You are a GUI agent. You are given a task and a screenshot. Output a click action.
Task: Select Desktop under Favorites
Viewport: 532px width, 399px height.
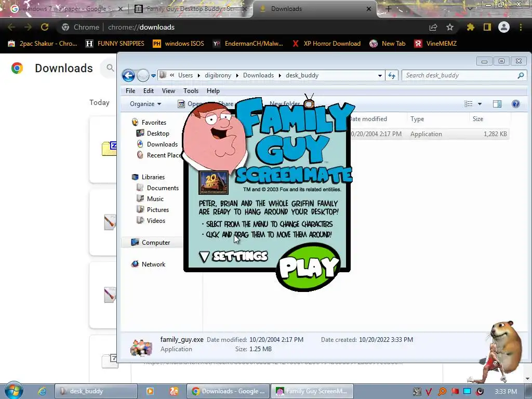(158, 134)
